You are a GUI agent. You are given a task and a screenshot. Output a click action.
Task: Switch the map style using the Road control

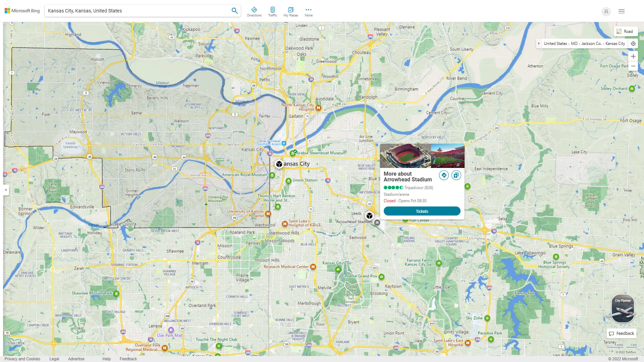click(626, 31)
